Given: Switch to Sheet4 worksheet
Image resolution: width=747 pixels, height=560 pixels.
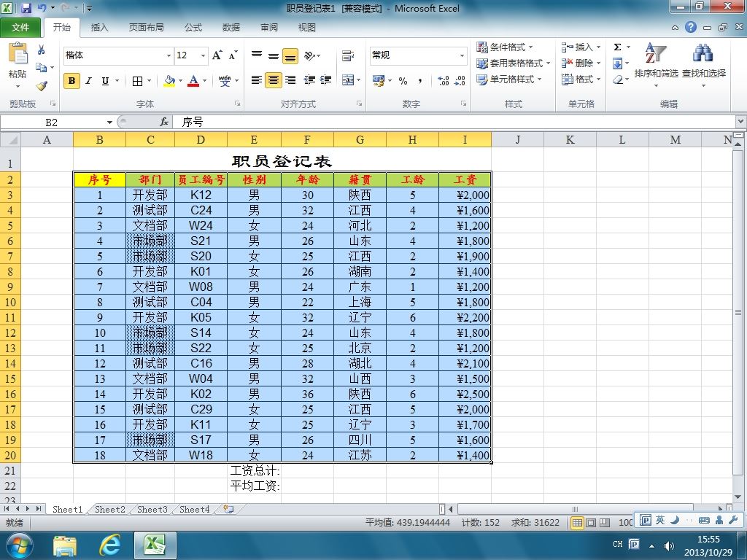Looking at the screenshot, I should click(194, 510).
